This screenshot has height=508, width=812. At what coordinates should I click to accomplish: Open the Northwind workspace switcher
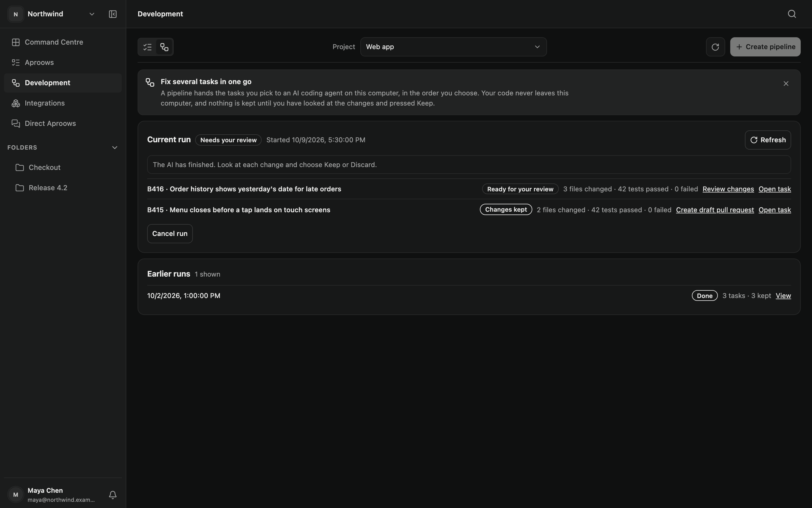click(52, 14)
